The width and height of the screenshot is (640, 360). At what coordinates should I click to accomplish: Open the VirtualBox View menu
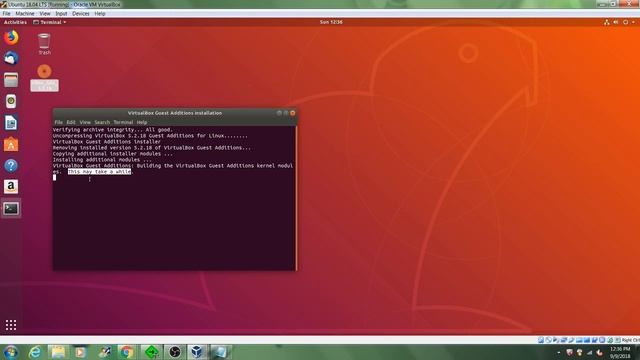tap(45, 13)
